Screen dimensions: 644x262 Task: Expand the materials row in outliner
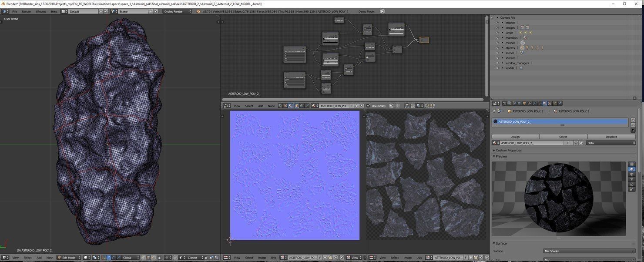pos(497,38)
